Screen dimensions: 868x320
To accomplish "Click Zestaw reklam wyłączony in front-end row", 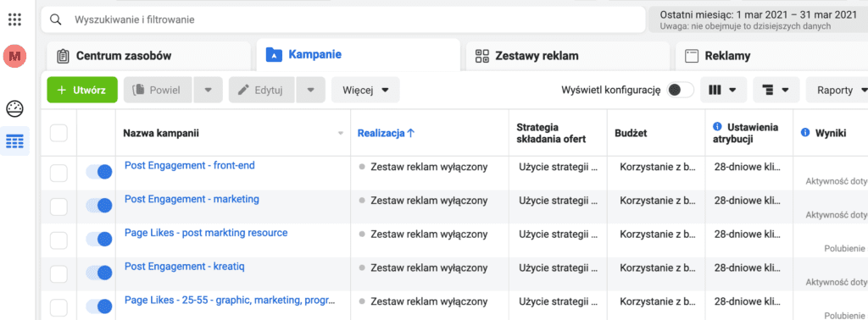I will tap(429, 167).
